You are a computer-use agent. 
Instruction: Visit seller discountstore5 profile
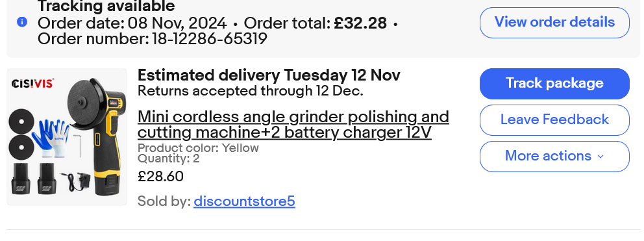pyautogui.click(x=244, y=201)
